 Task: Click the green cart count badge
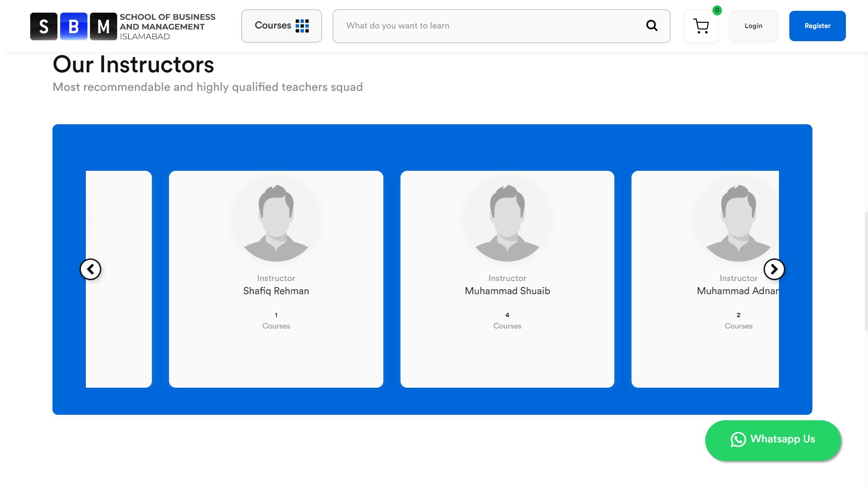coord(717,10)
